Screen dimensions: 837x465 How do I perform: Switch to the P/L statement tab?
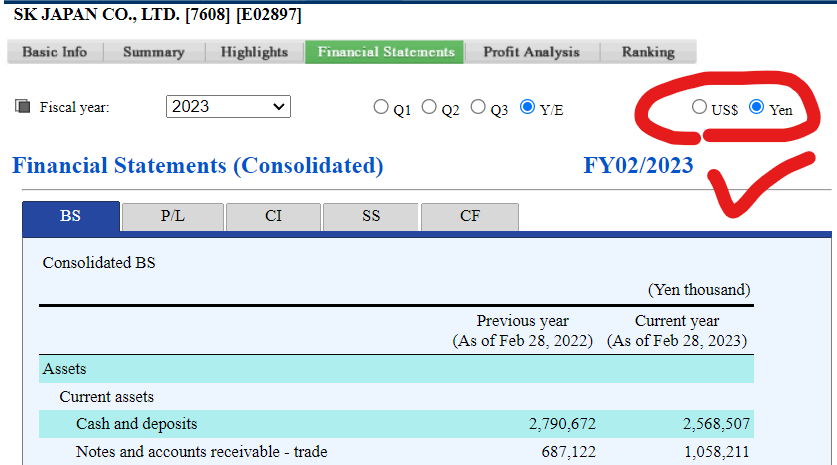[x=172, y=216]
